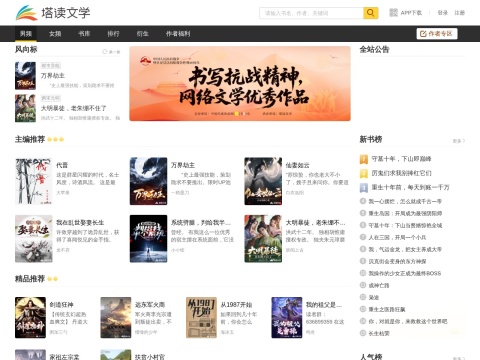Click rank 1 badge in 新书榜
This screenshot has height=360, width=480.
[x=364, y=159]
